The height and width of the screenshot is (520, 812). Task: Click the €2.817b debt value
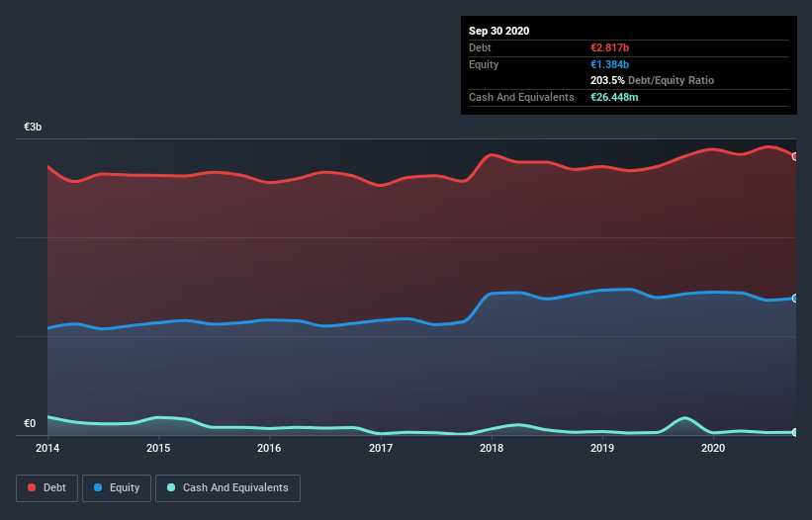tap(609, 47)
